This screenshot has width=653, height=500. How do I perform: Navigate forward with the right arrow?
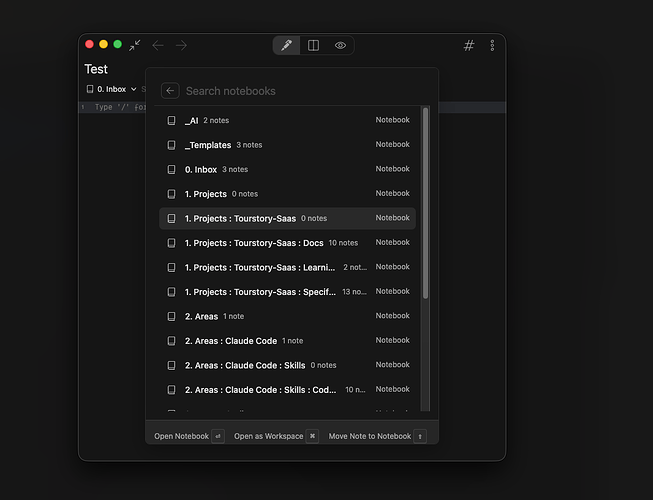pos(181,45)
